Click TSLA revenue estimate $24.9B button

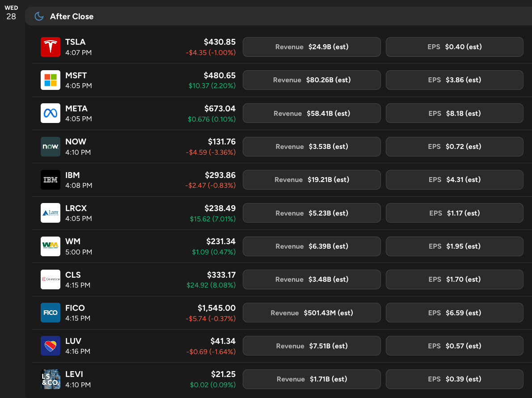(312, 47)
